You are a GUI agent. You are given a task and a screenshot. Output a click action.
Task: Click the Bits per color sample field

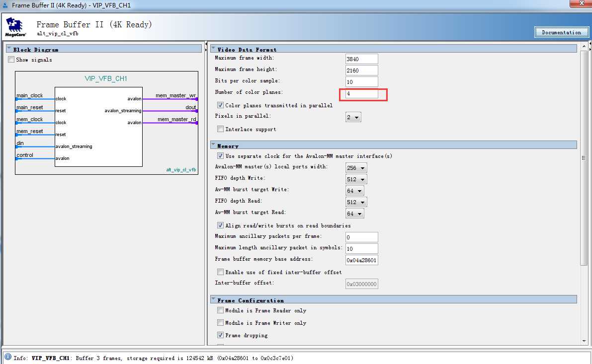(x=362, y=82)
